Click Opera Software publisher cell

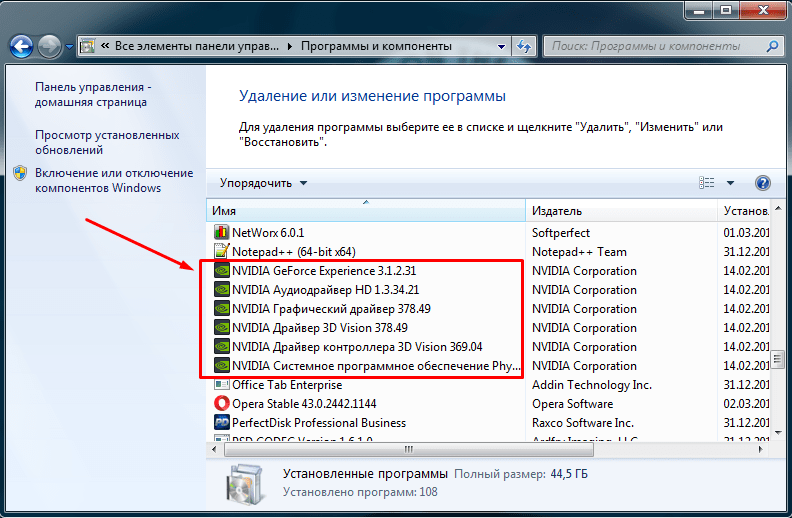coord(572,404)
